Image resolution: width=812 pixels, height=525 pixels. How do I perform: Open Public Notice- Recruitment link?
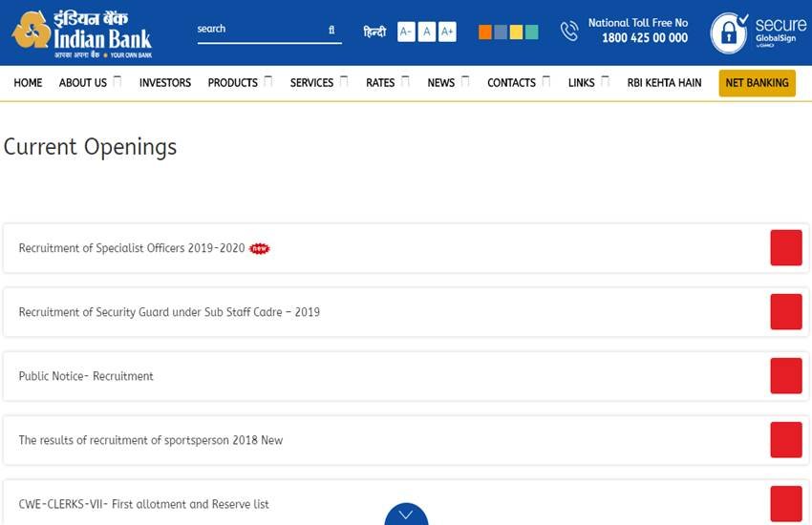86,376
